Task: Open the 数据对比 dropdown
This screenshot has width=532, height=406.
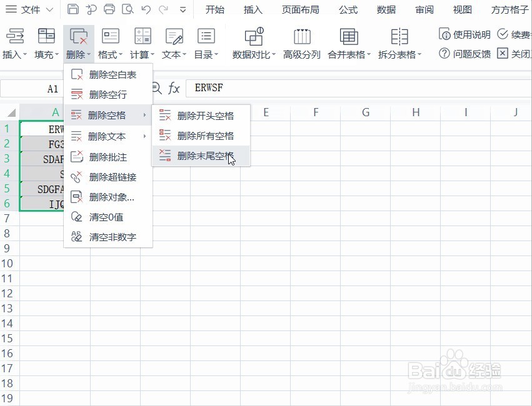Action: pos(254,44)
